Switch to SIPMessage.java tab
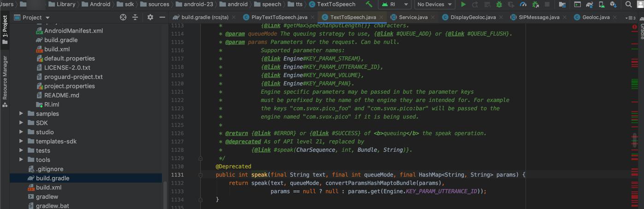644x209 pixels. point(539,17)
